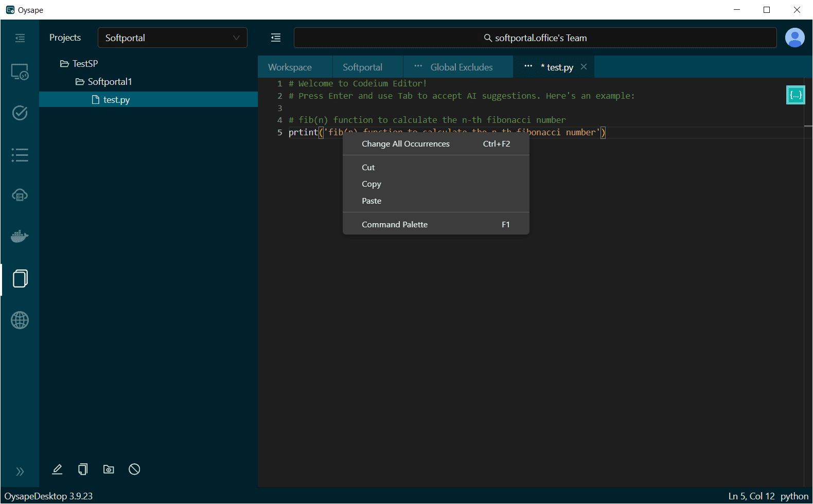Screen dimensions: 813x504
Task: Click the Projects label
Action: pyautogui.click(x=65, y=38)
